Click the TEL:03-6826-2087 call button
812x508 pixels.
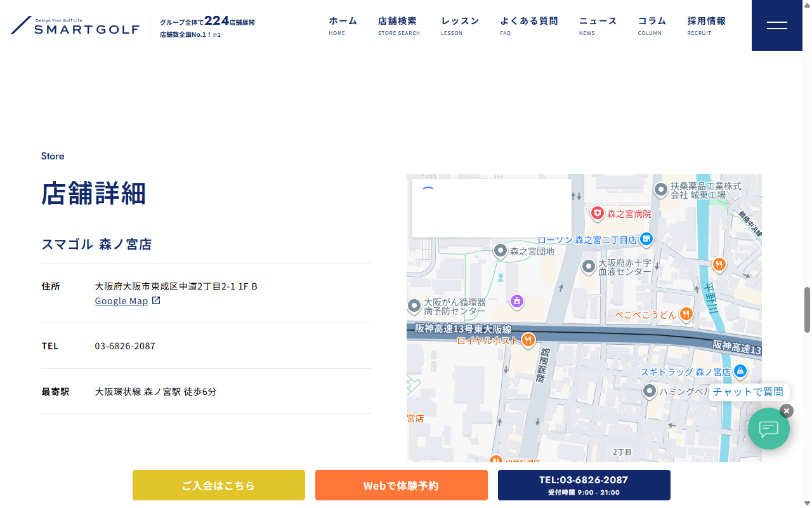click(584, 485)
